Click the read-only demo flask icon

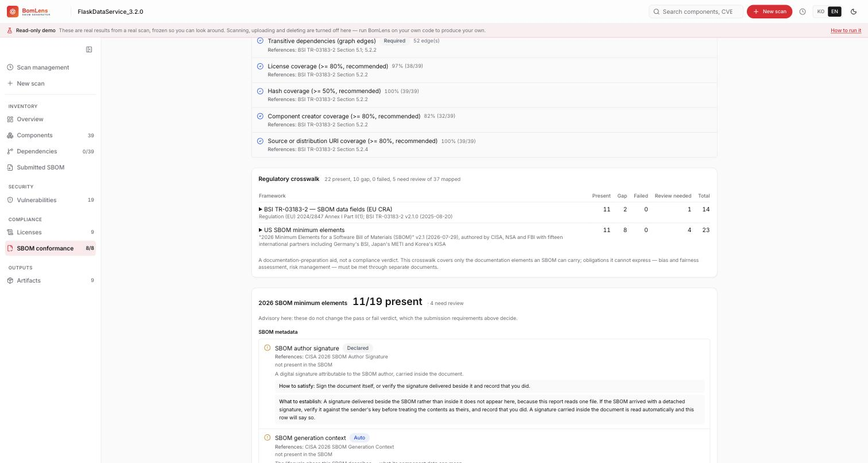coord(10,30)
